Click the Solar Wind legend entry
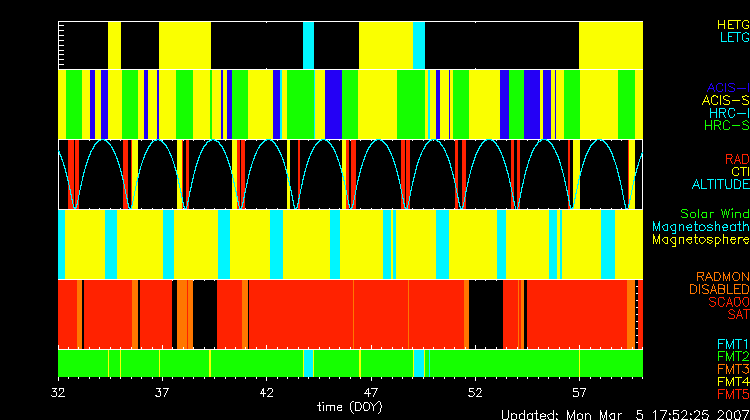The height and width of the screenshot is (420, 750). pos(713,214)
